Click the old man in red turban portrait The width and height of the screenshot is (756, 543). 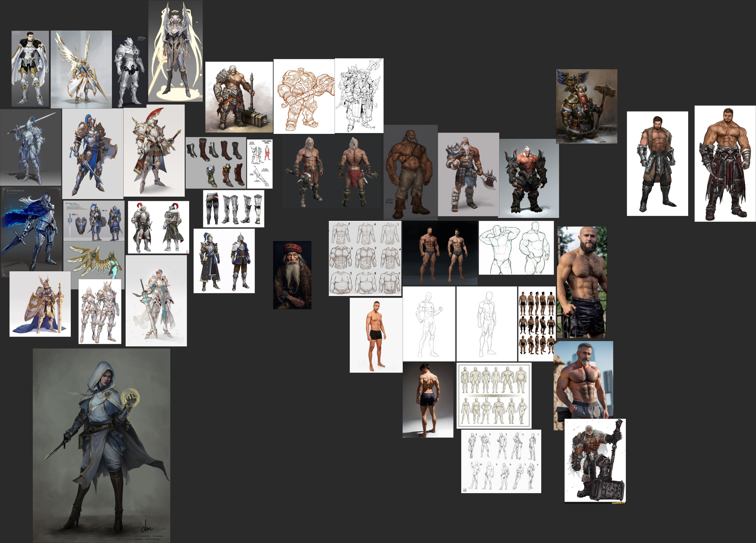[x=292, y=275]
